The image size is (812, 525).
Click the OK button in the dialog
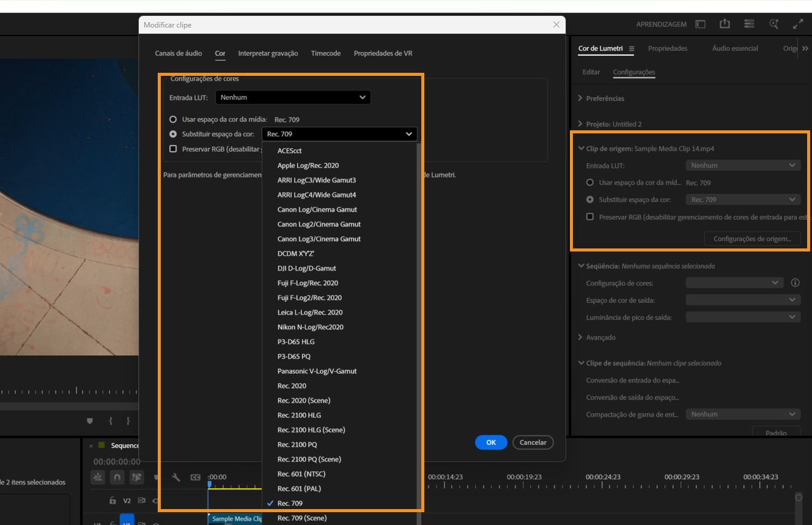tap(490, 442)
